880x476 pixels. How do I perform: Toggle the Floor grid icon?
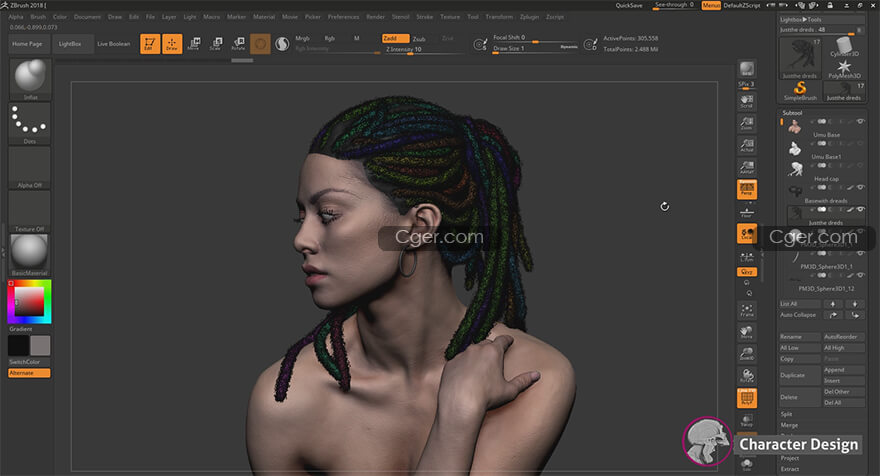pyautogui.click(x=747, y=212)
